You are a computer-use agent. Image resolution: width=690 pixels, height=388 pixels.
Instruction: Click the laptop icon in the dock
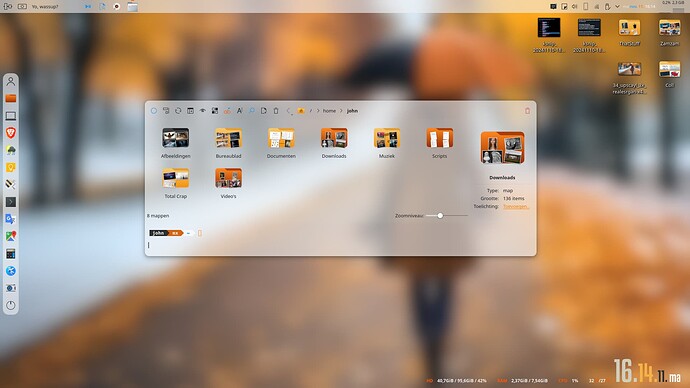pyautogui.click(x=11, y=116)
